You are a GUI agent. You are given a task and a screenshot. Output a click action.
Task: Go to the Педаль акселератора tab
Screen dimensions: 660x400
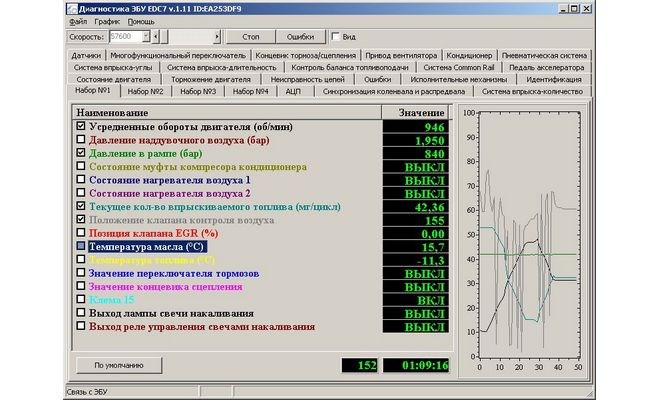(x=549, y=66)
